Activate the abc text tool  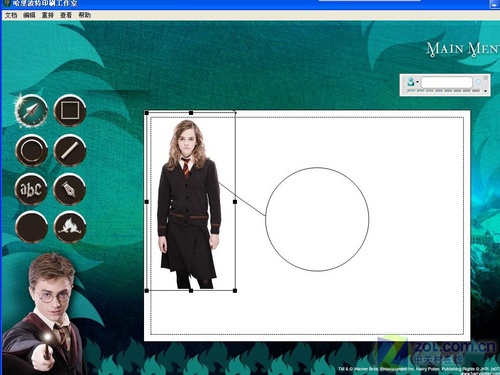coord(31,189)
